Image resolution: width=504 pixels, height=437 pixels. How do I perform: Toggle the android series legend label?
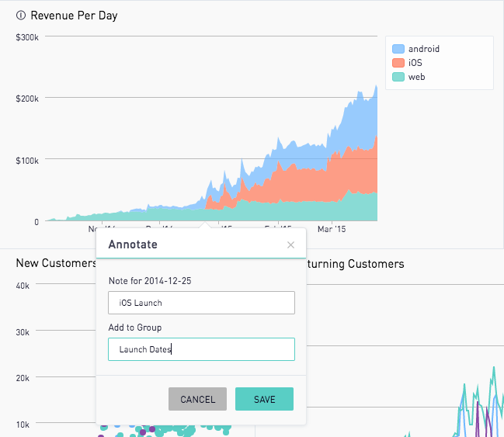coord(423,49)
